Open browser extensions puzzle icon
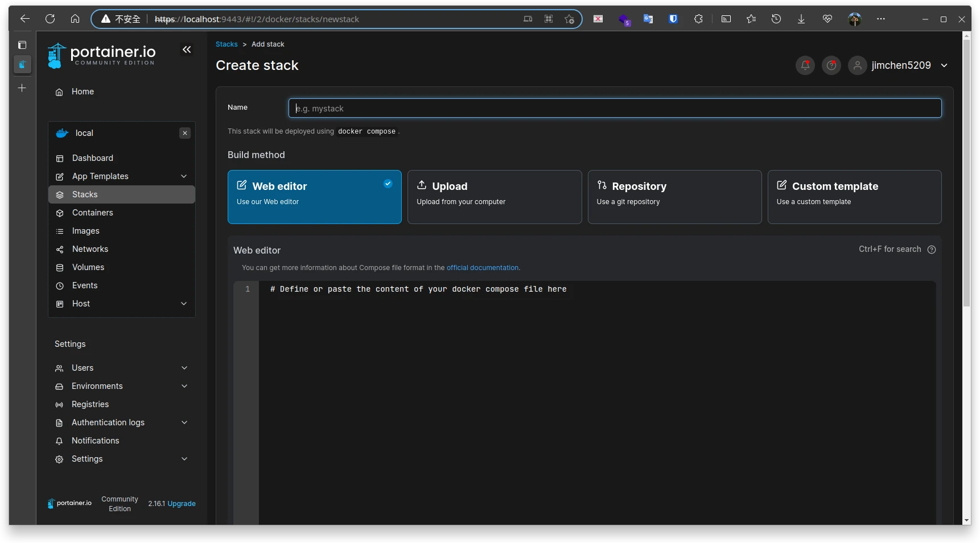 click(x=698, y=19)
